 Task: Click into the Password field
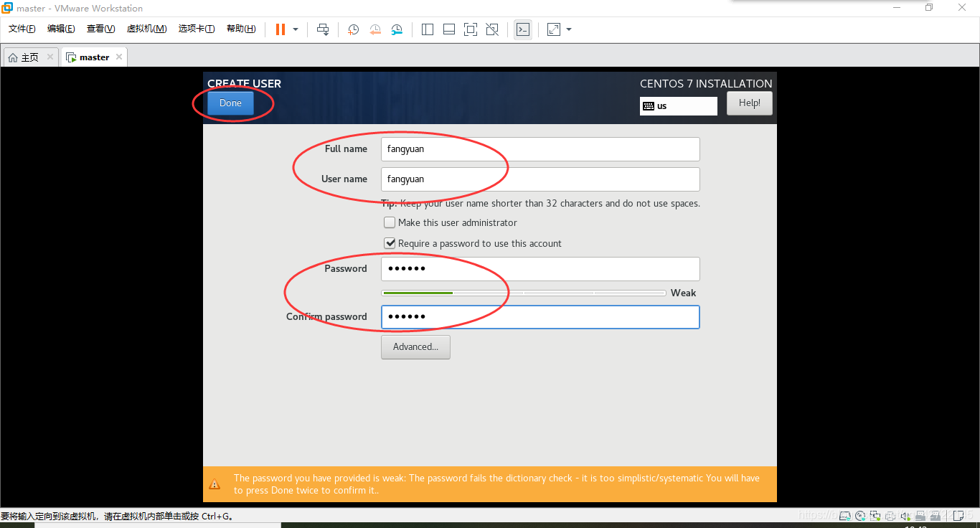[x=540, y=269]
